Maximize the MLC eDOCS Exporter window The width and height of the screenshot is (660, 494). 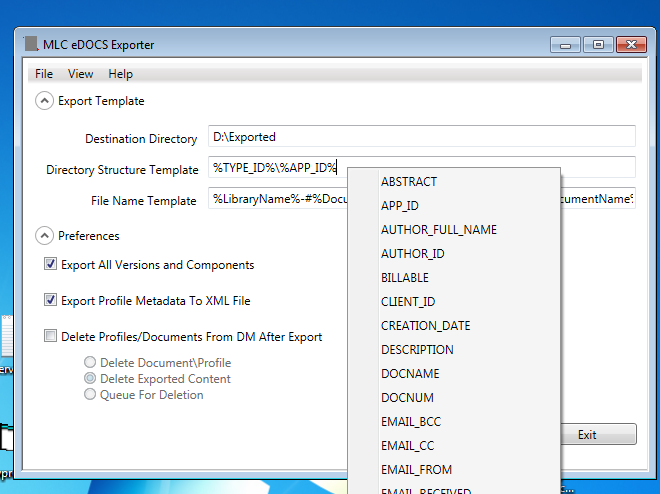click(598, 45)
